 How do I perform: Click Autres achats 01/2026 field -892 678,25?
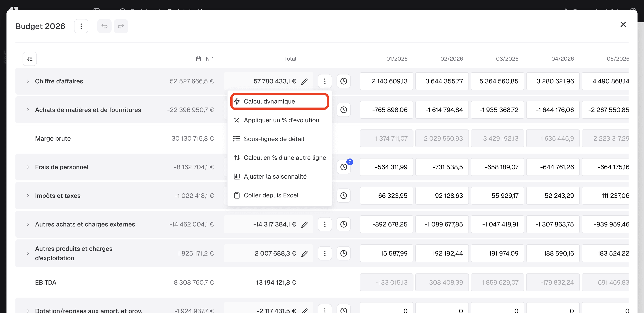click(386, 224)
